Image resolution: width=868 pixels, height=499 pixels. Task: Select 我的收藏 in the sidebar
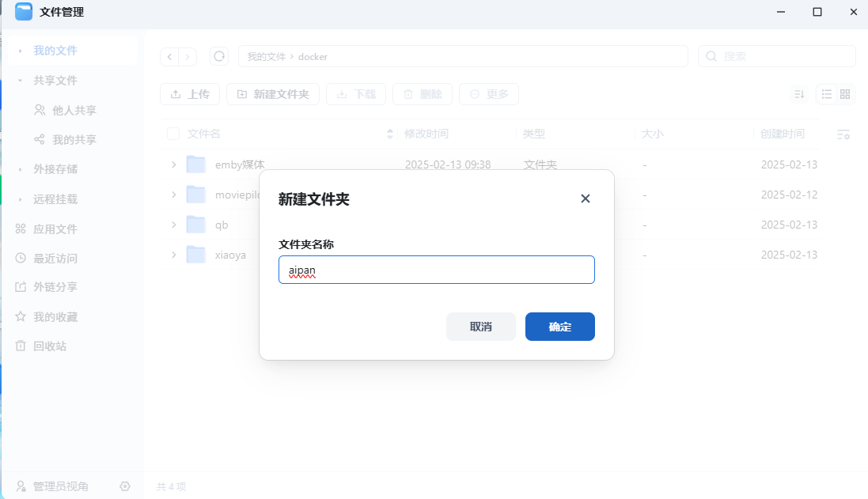click(x=55, y=317)
